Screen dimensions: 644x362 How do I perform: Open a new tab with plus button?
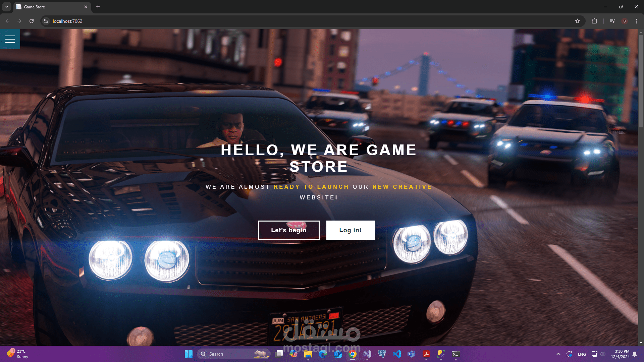98,7
